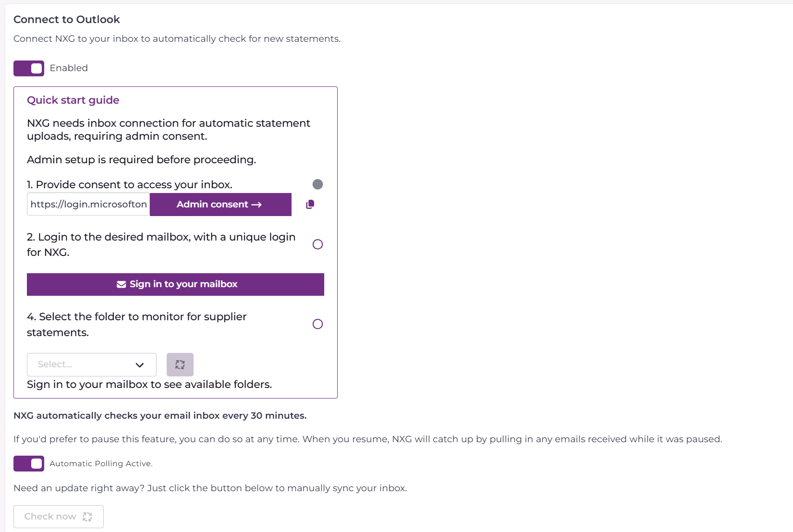Click the status circle beside mailbox login step
Screen dimensions: 793x532
coord(317,244)
